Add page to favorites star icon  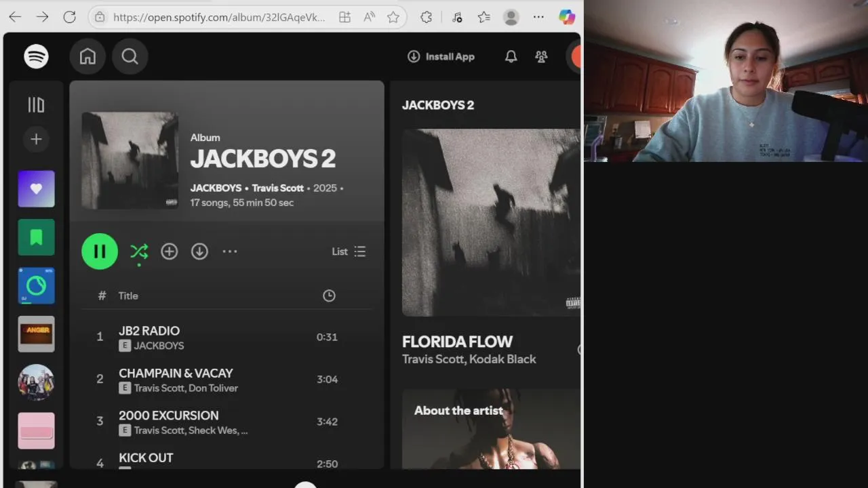[393, 17]
